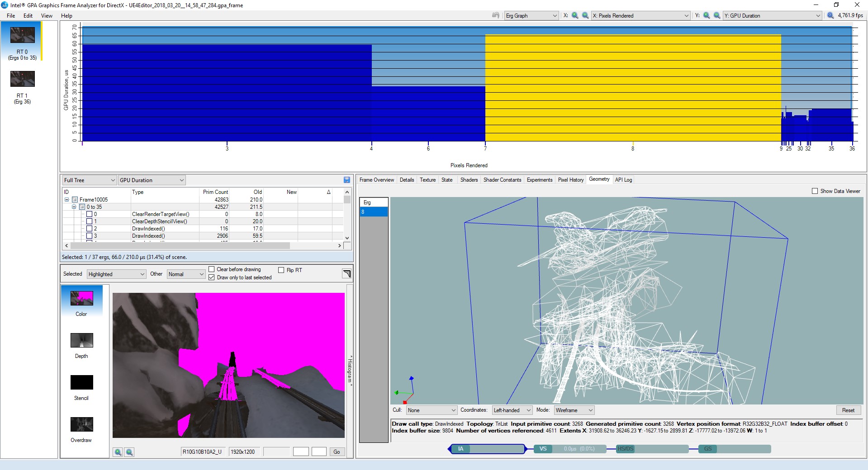
Task: Open the GPU Duration metric dropdown
Action: pyautogui.click(x=152, y=180)
